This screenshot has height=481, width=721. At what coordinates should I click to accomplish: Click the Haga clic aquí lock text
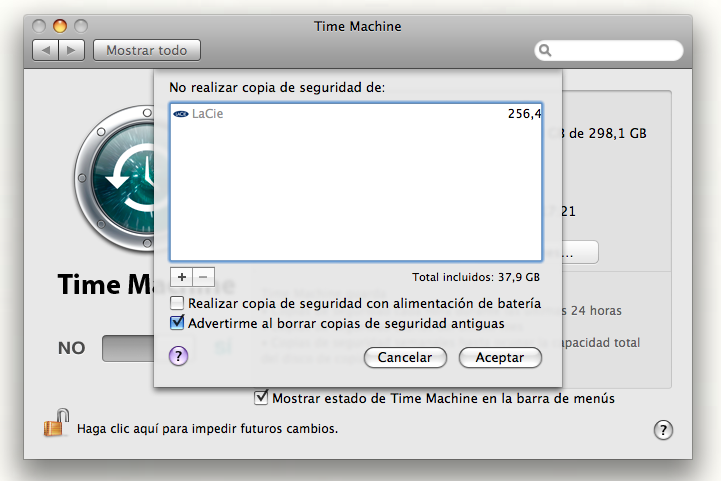(x=207, y=429)
